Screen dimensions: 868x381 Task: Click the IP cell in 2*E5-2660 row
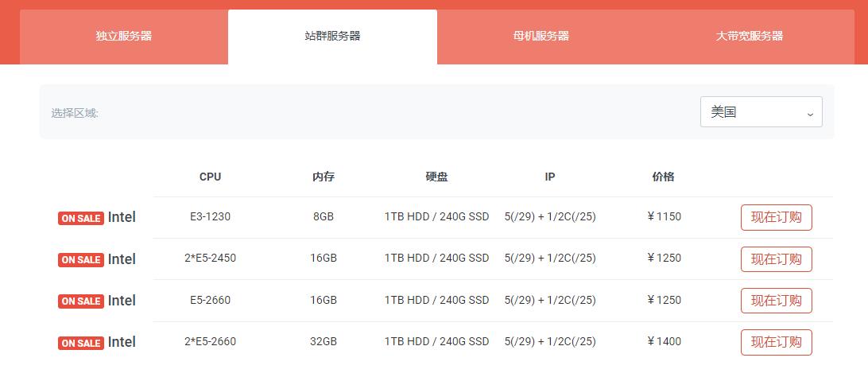click(550, 342)
